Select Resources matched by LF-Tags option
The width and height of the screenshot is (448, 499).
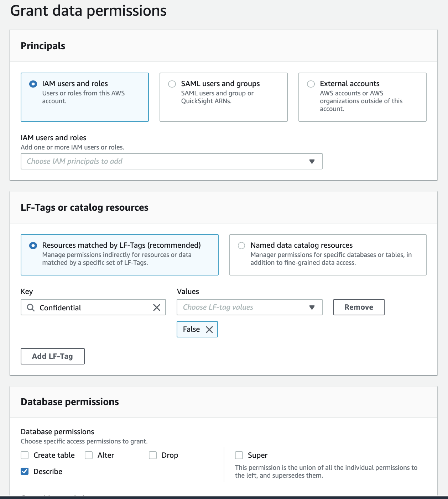(33, 246)
